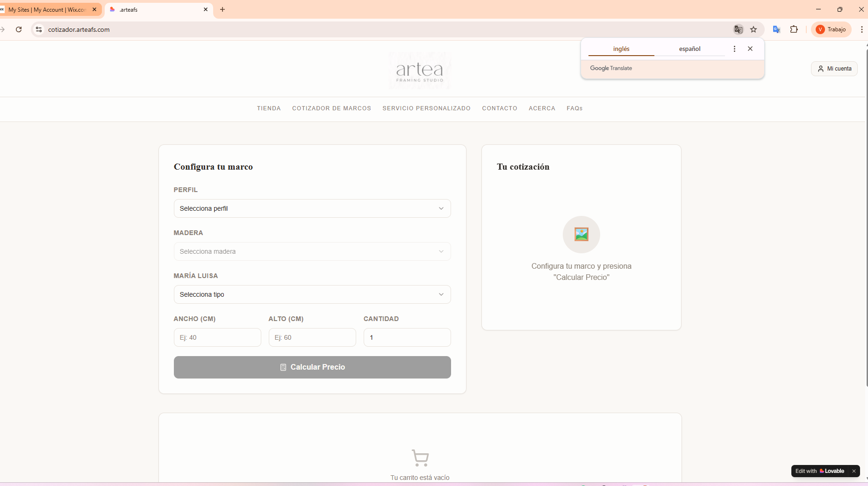Image resolution: width=868 pixels, height=486 pixels.
Task: Dismiss the Edit with Lovable badge
Action: (x=854, y=471)
